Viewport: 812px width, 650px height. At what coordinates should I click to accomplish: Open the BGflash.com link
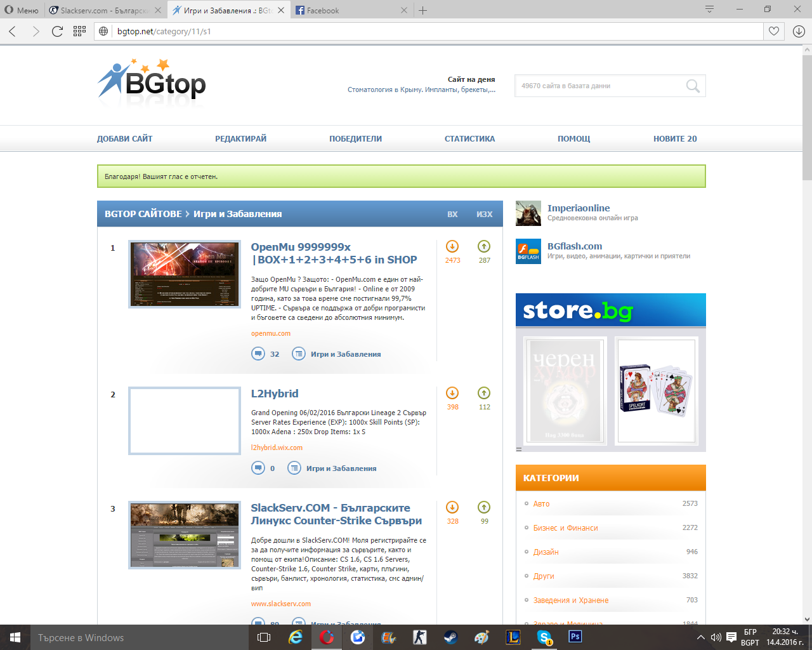(x=575, y=246)
